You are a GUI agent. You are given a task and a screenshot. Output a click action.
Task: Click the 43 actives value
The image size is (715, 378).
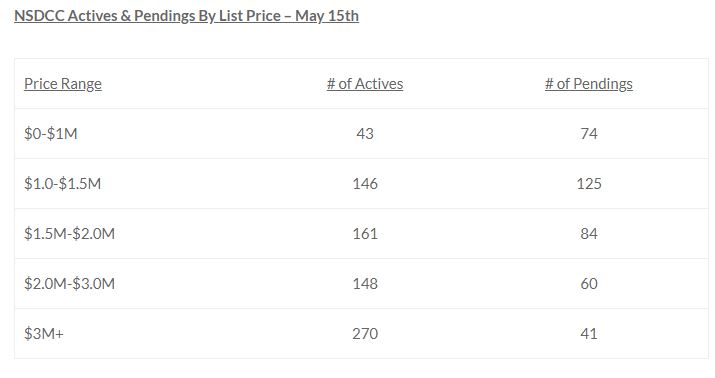tap(365, 134)
